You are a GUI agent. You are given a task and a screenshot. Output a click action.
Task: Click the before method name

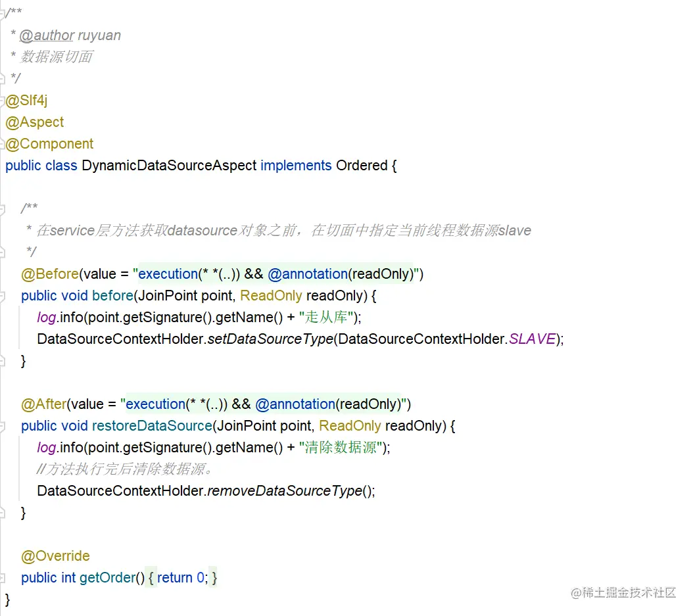click(112, 296)
